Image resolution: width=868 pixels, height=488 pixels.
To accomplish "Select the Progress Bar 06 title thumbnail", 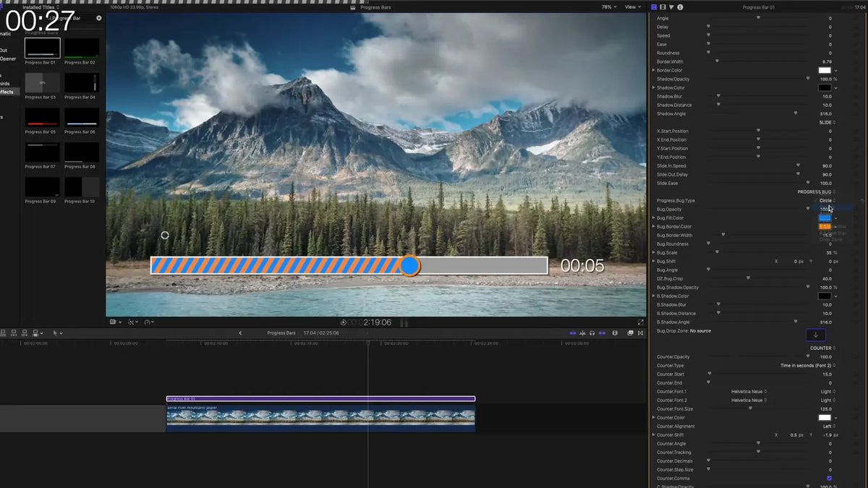I will 82,118.
